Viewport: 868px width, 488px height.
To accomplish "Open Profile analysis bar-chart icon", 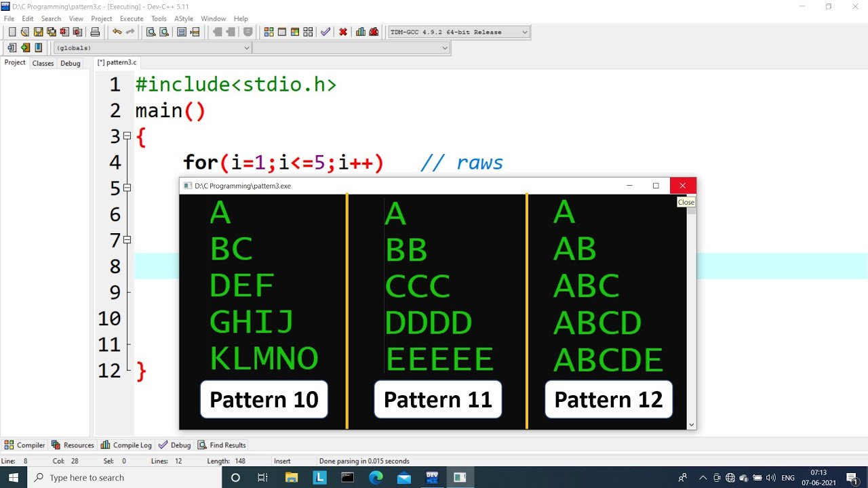I will (361, 32).
